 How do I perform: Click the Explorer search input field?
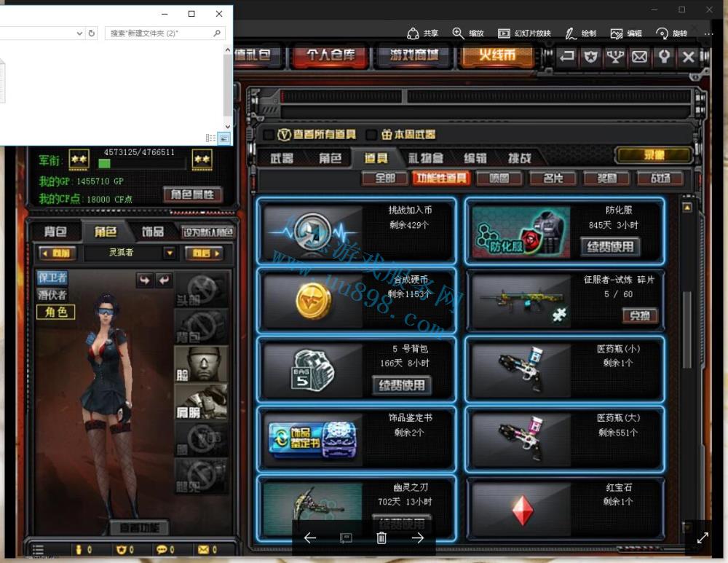coord(159,33)
